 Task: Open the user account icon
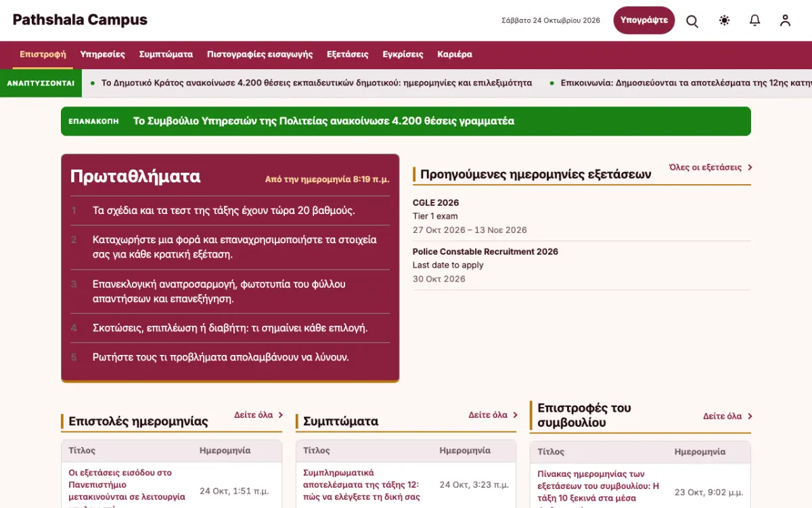pyautogui.click(x=785, y=20)
